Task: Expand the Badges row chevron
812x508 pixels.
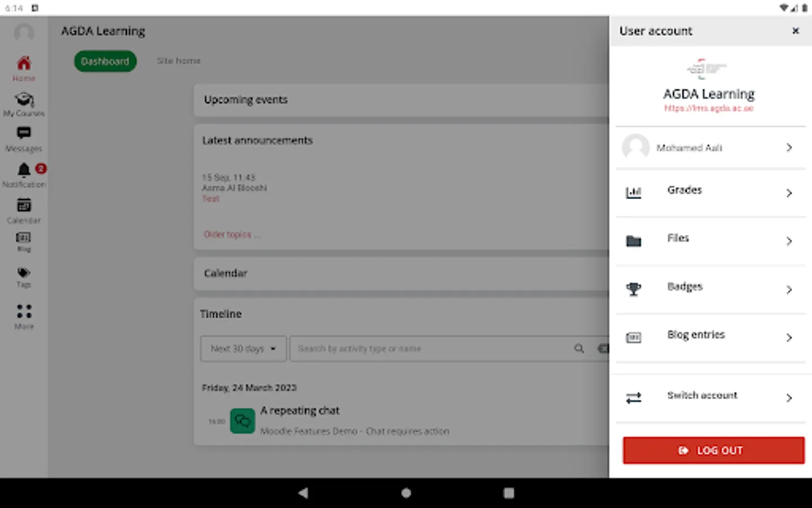Action: click(789, 290)
